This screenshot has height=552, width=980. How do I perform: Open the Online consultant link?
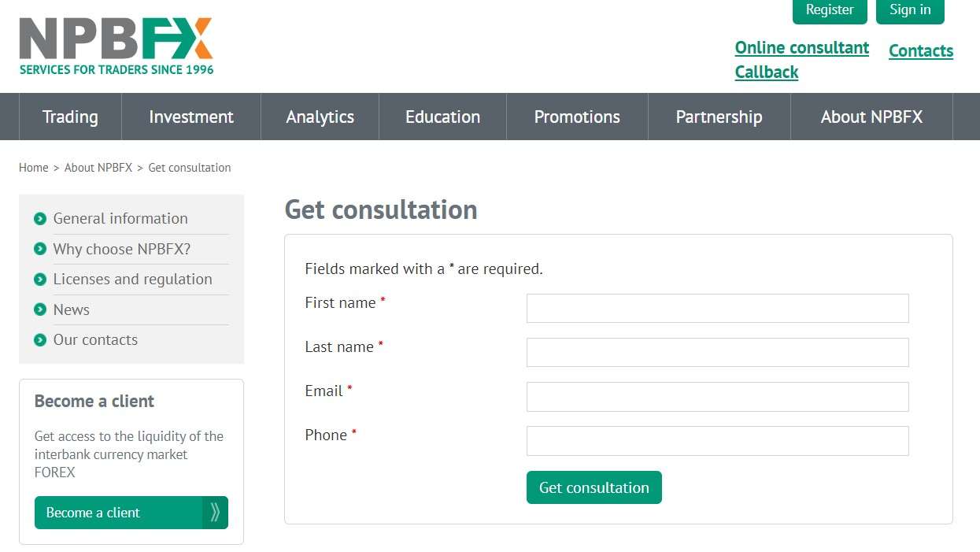pos(802,48)
